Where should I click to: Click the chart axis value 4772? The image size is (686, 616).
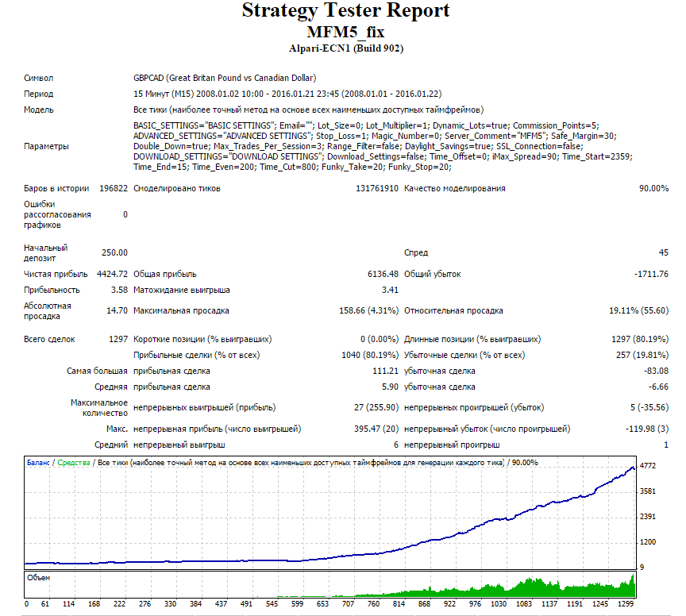(x=648, y=466)
